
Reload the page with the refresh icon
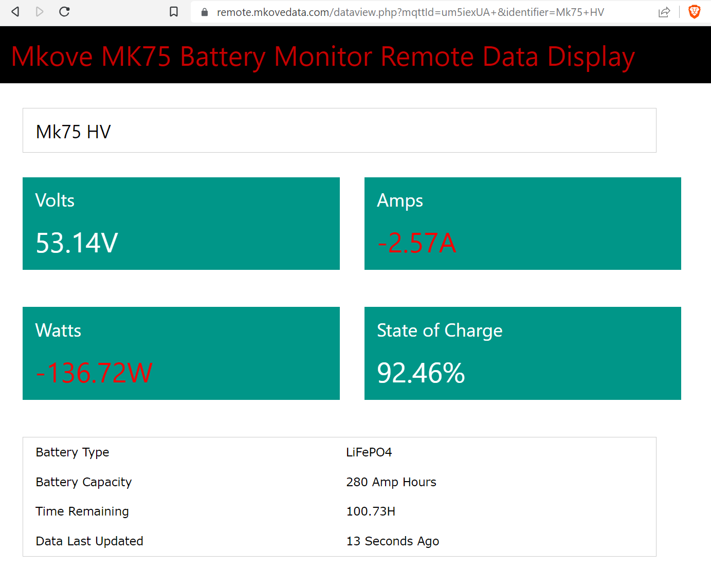64,12
